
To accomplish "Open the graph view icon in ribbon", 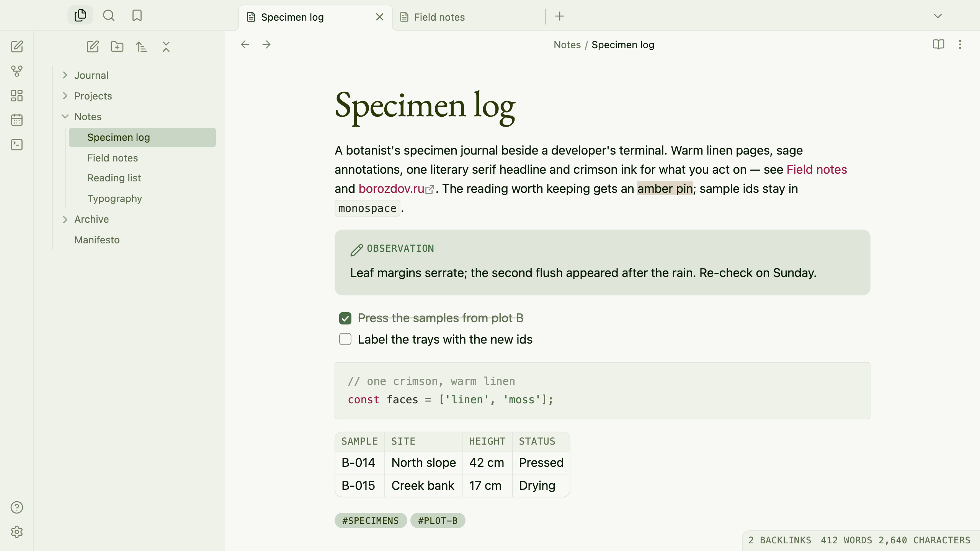I will tap(17, 71).
